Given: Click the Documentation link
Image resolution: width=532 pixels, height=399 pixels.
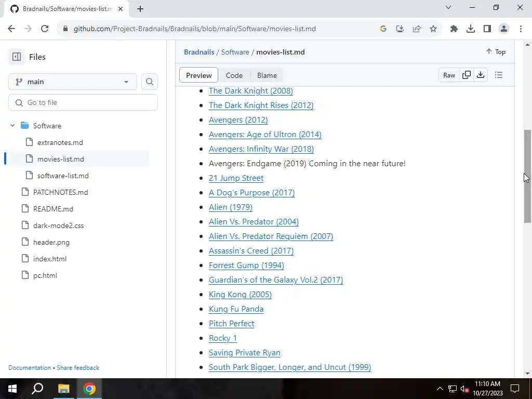Looking at the screenshot, I should tap(30, 368).
